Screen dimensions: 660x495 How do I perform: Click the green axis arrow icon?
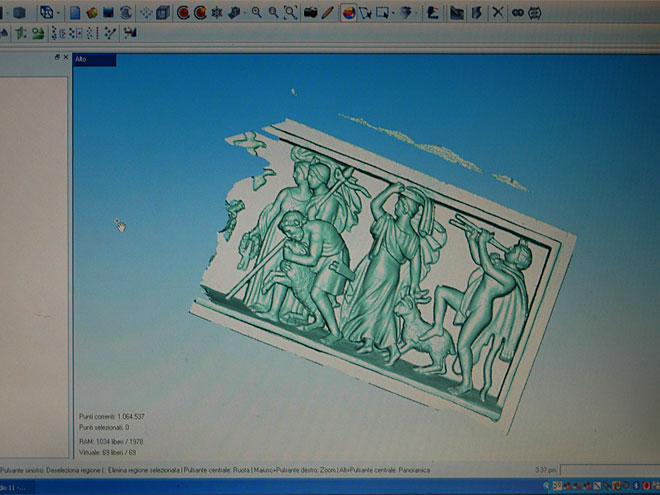pyautogui.click(x=21, y=33)
